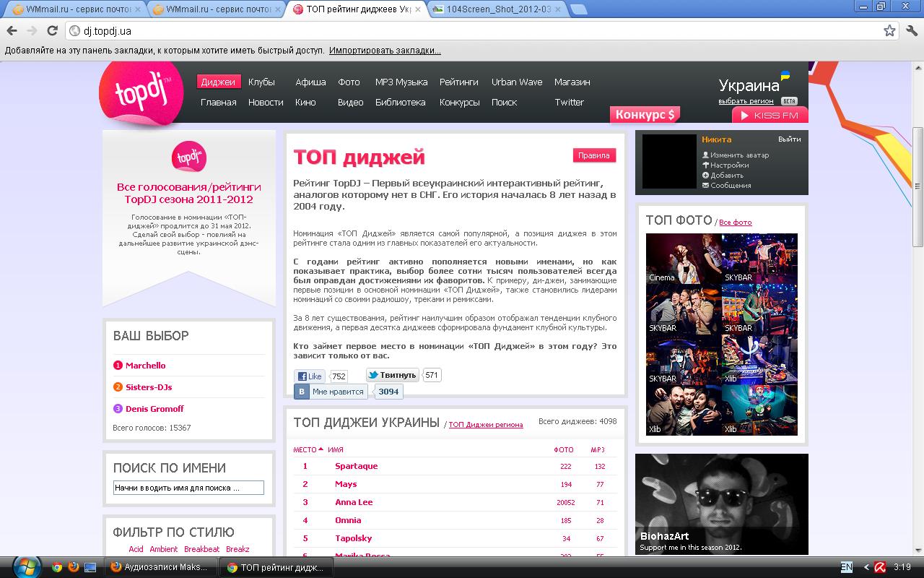This screenshot has width=924, height=578.
Task: Click the Конкурс $ banner
Action: point(645,114)
